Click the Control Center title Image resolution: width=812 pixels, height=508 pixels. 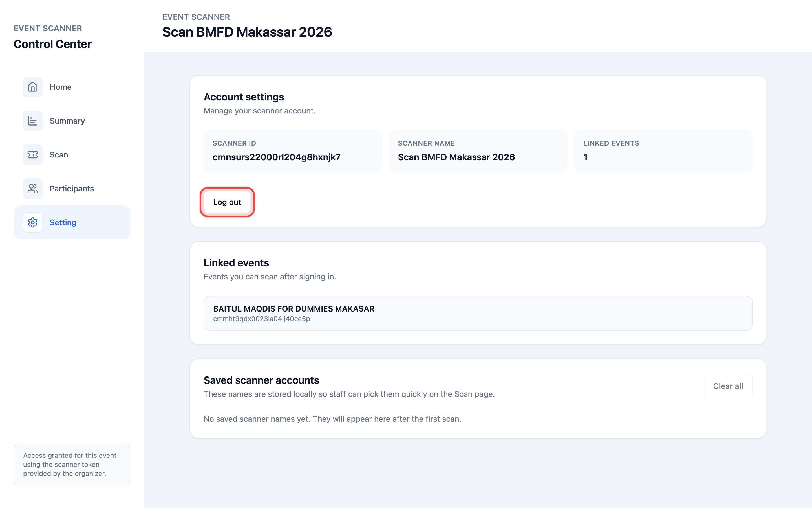pos(53,44)
